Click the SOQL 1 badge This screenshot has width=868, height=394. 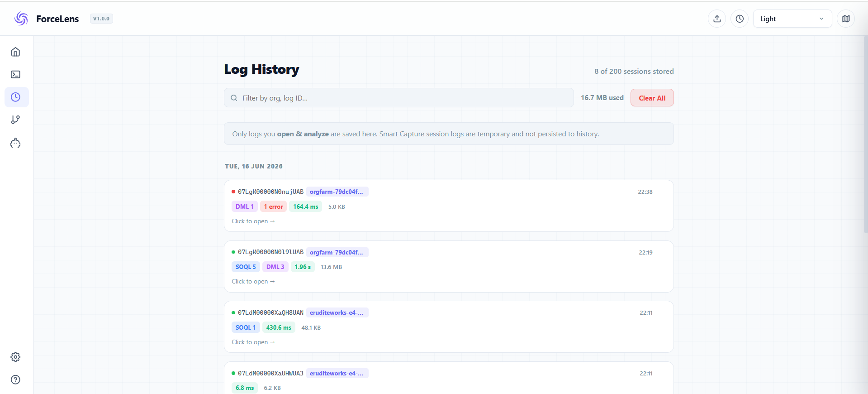pos(246,327)
